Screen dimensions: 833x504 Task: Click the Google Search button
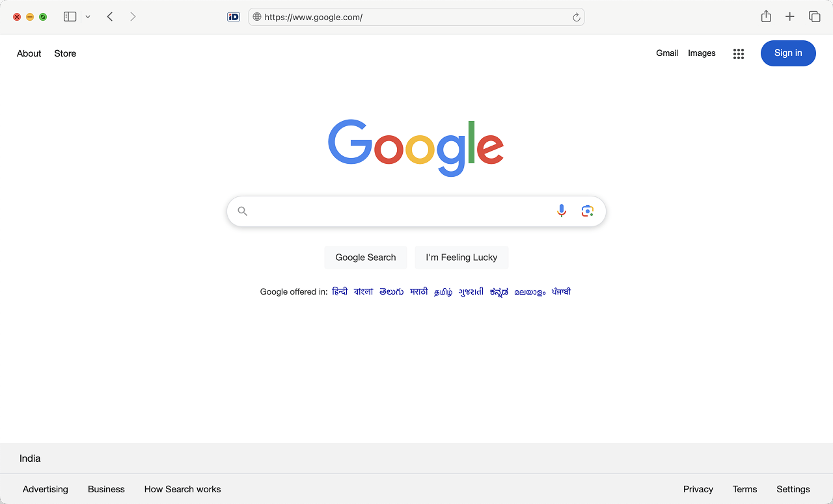pos(366,258)
